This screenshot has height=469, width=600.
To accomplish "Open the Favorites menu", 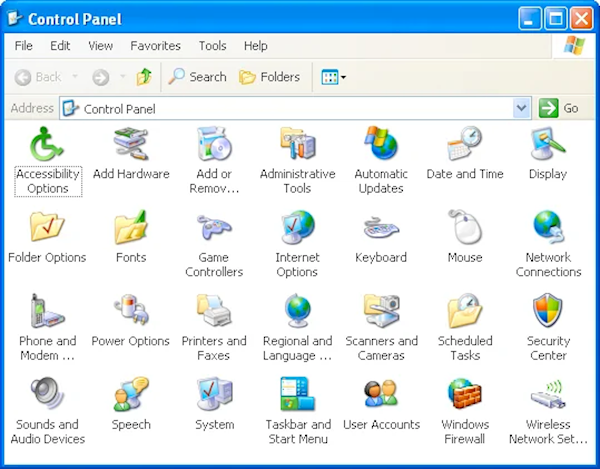I will 155,46.
